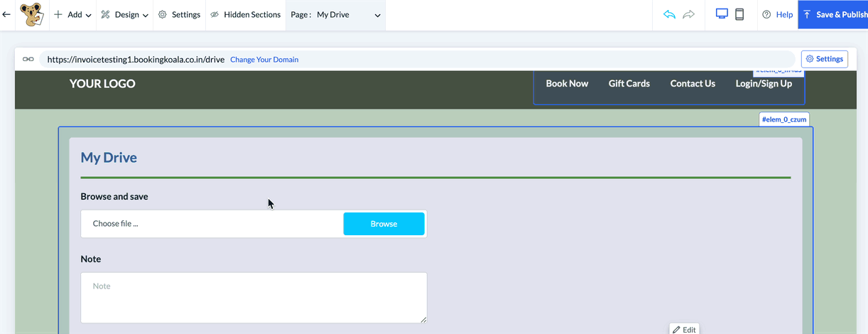Click the link chain icon beside URL

click(28, 59)
